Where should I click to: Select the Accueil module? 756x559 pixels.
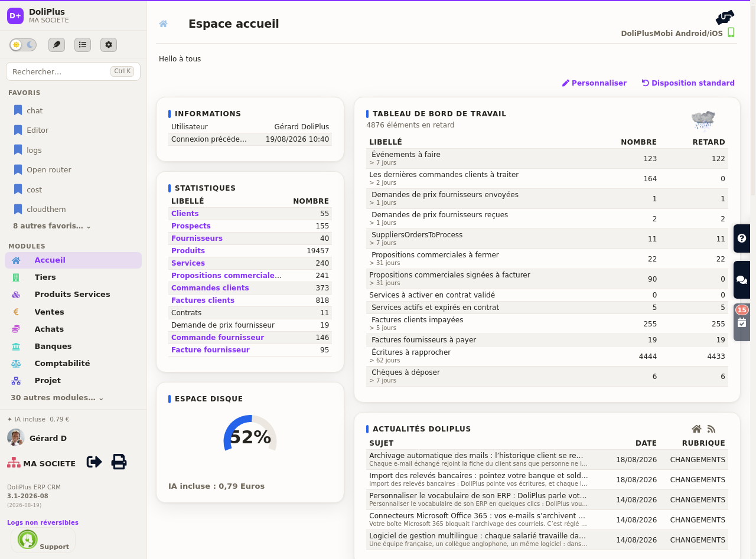(x=73, y=260)
